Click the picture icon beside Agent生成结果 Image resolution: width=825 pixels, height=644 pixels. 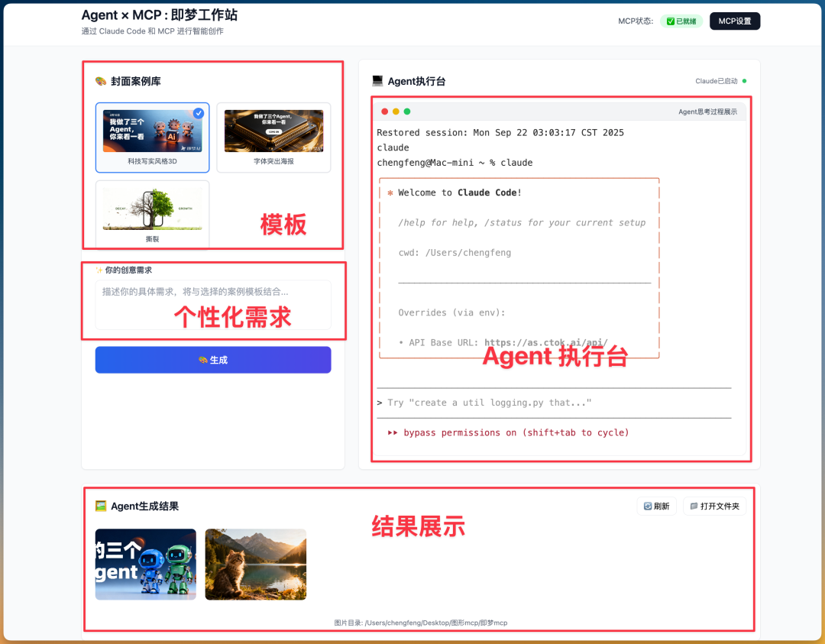point(101,506)
